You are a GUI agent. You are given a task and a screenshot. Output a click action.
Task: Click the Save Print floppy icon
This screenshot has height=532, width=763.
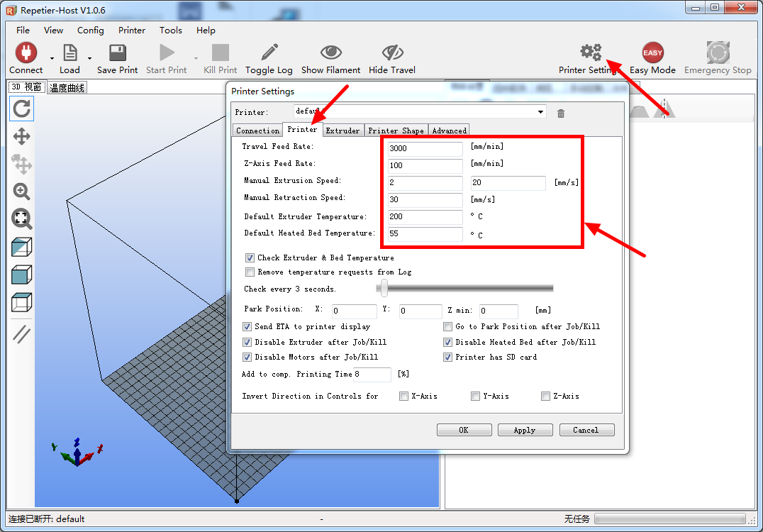117,53
